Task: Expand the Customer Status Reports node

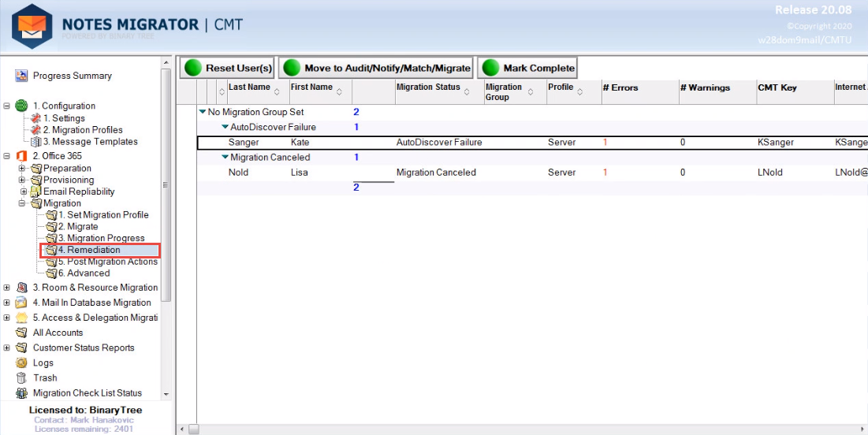Action: (x=6, y=348)
